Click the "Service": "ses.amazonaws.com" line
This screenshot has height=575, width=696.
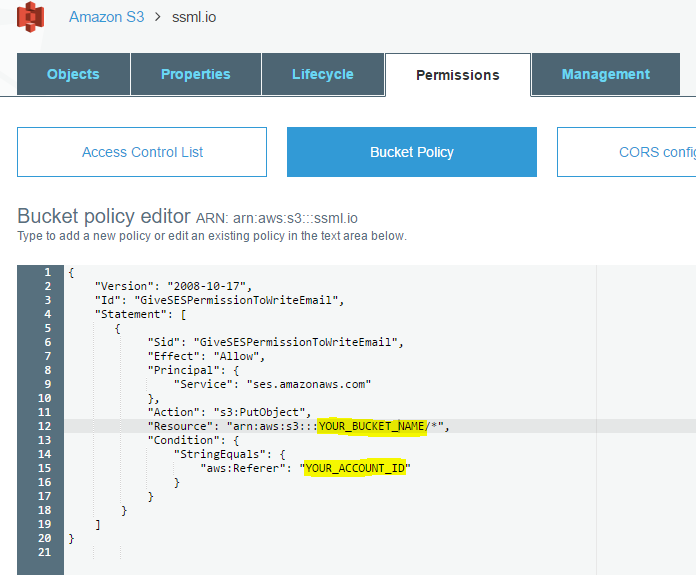click(273, 385)
